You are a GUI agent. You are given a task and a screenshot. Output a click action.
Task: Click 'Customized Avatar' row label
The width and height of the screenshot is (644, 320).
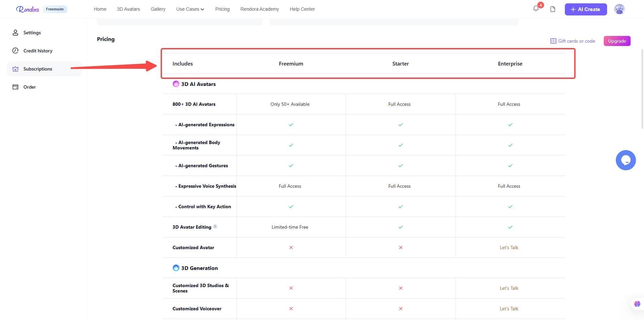193,247
